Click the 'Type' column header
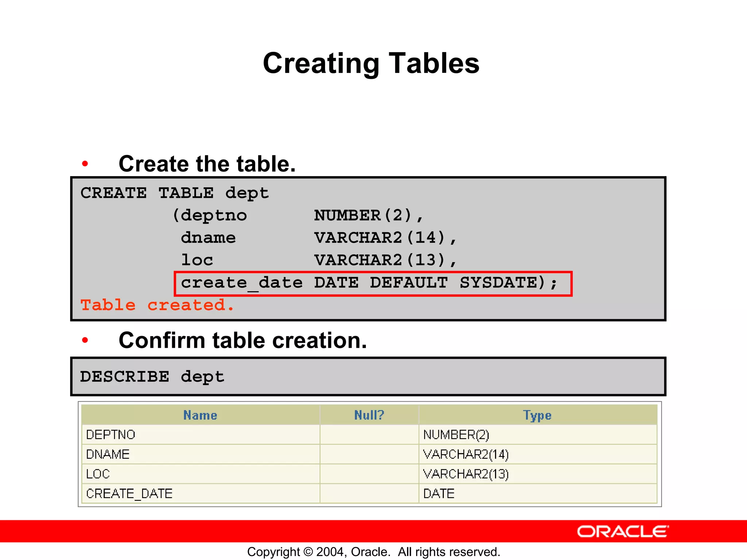This screenshot has height=560, width=747. (537, 415)
